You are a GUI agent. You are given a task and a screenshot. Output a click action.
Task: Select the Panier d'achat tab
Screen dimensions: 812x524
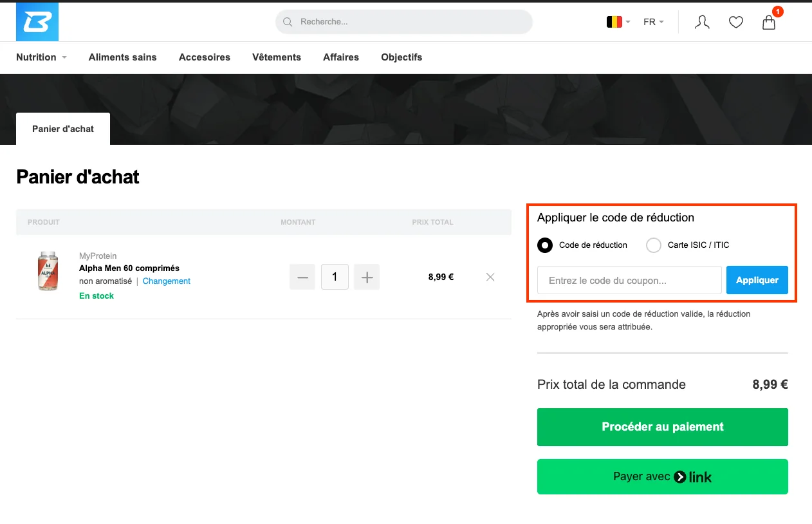point(63,129)
